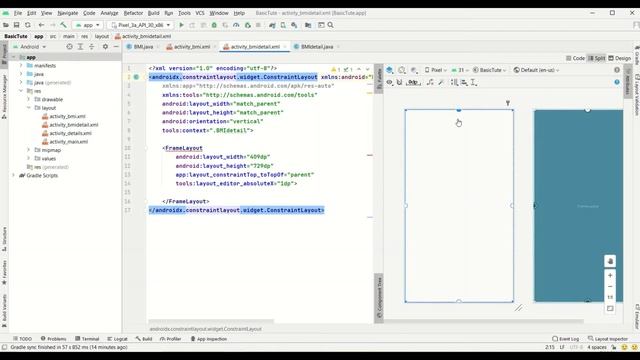Open the Android project view dropdown
This screenshot has height=360, width=640.
click(29, 47)
